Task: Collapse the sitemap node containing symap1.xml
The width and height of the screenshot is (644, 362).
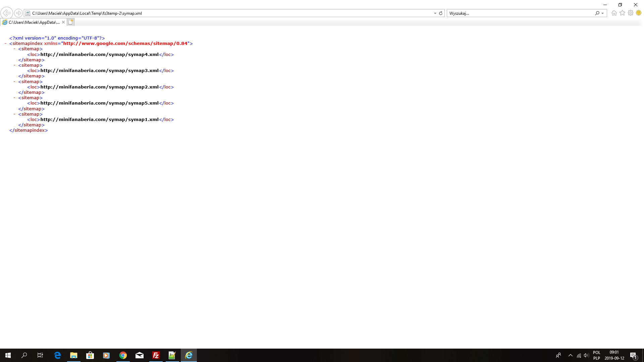Action: tap(14, 114)
